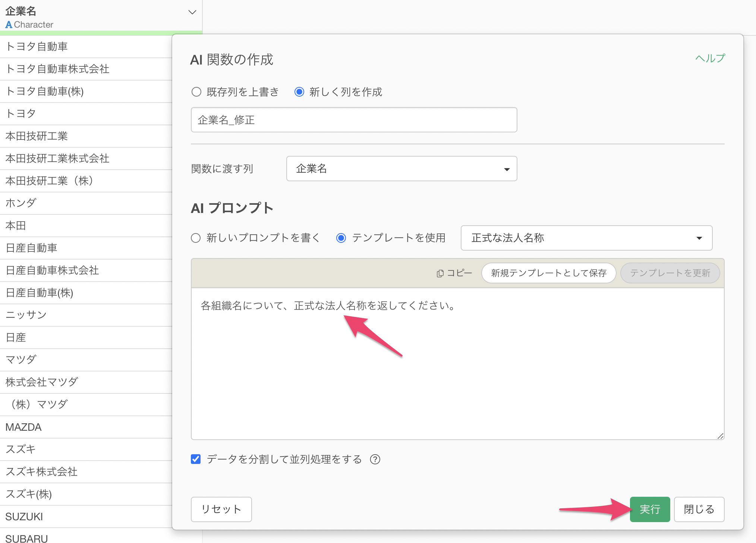Click the 企業名_修正 column name field
756x543 pixels.
[353, 120]
